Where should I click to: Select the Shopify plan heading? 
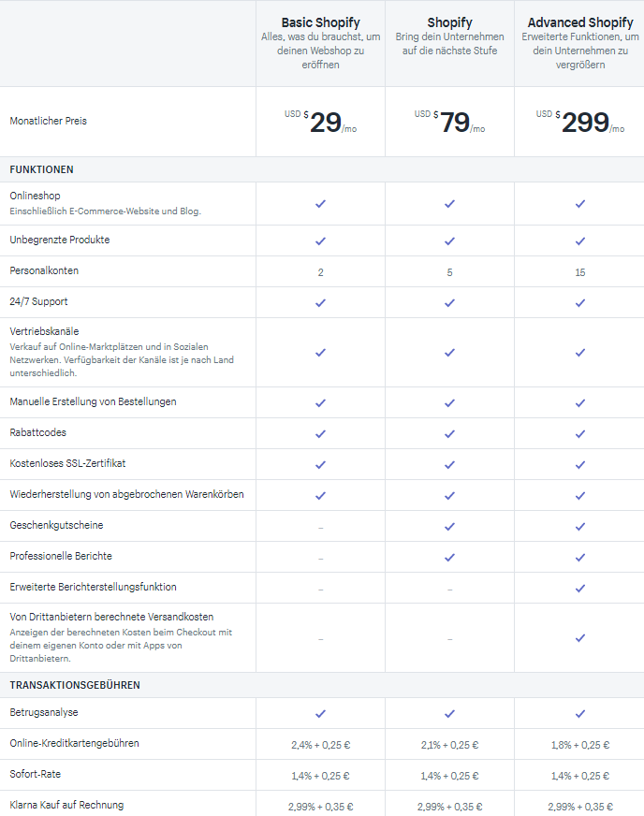[450, 22]
